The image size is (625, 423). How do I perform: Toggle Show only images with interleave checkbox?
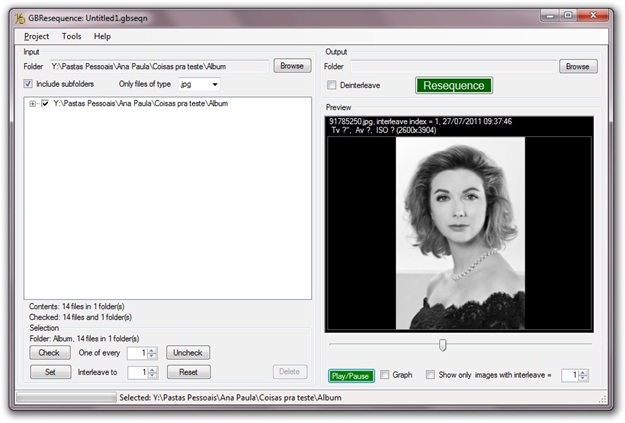[430, 375]
